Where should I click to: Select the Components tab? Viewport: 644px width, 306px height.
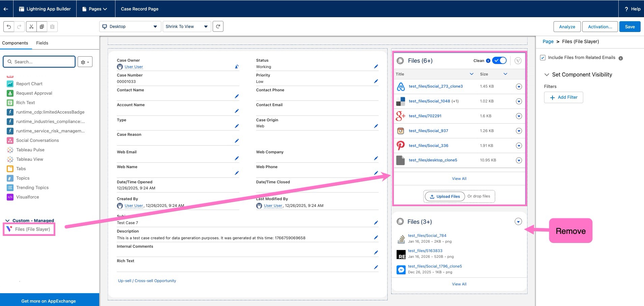tap(15, 43)
